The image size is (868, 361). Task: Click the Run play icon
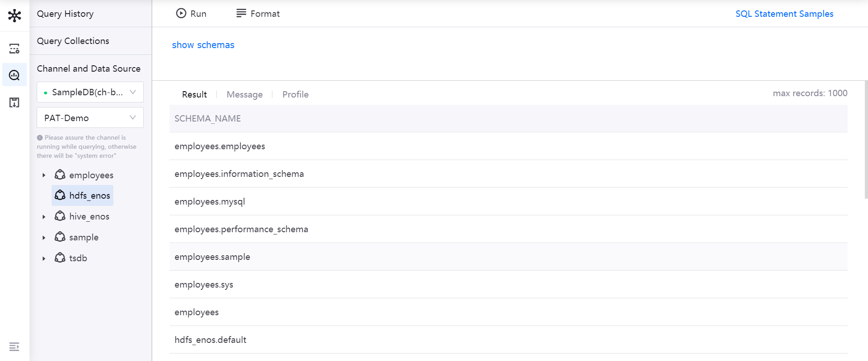(x=181, y=14)
